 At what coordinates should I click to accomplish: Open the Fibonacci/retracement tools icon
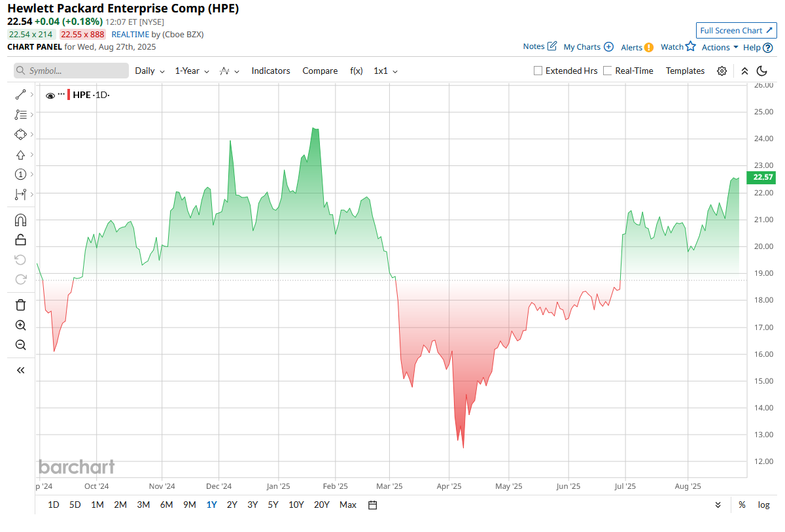20,114
